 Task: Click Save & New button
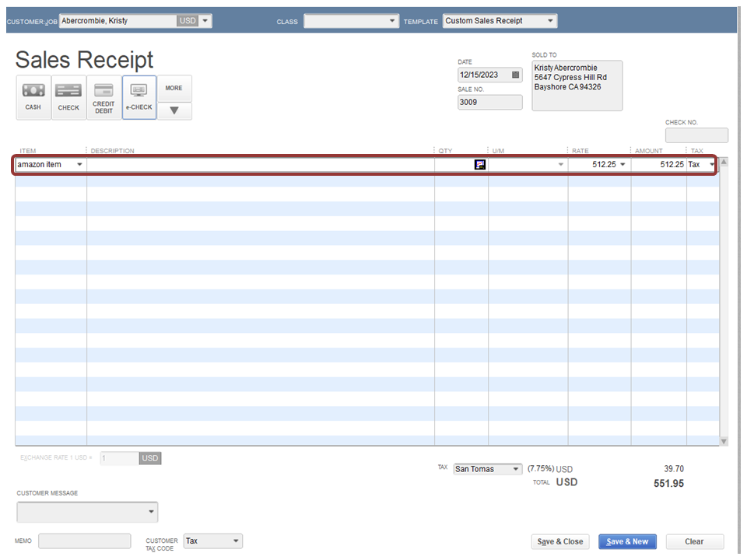coord(627,541)
